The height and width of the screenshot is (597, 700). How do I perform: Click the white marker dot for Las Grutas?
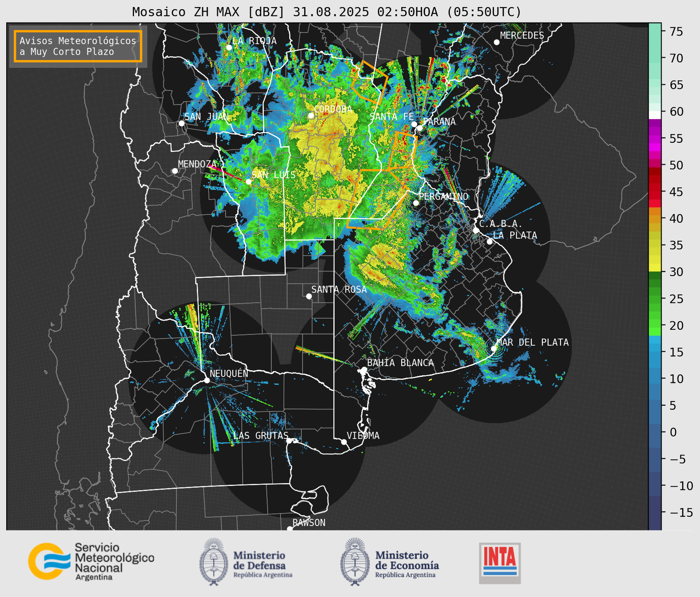[x=289, y=440]
